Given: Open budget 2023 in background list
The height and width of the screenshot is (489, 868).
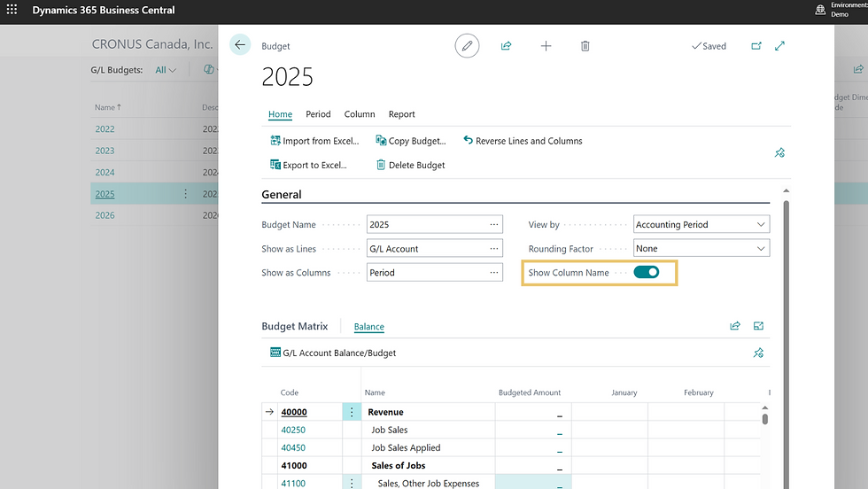Looking at the screenshot, I should pyautogui.click(x=105, y=151).
